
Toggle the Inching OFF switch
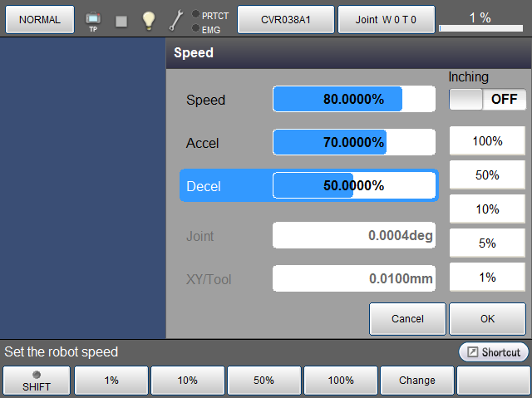(488, 99)
